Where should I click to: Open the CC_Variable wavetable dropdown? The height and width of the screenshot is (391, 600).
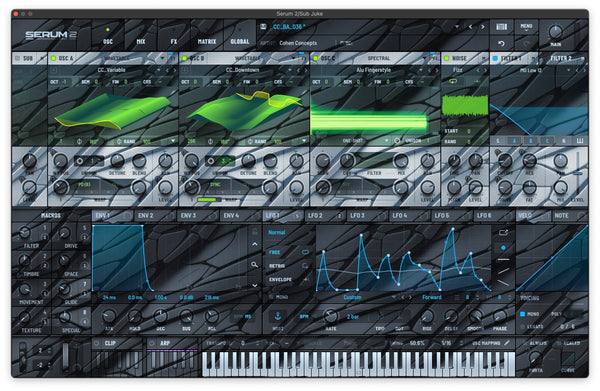point(158,70)
